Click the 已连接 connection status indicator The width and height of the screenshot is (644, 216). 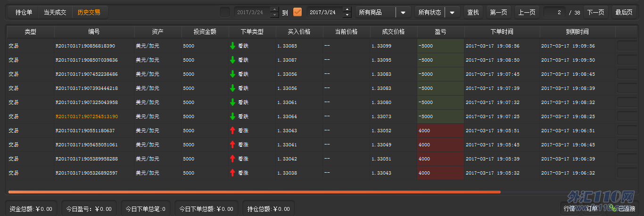click(x=623, y=208)
